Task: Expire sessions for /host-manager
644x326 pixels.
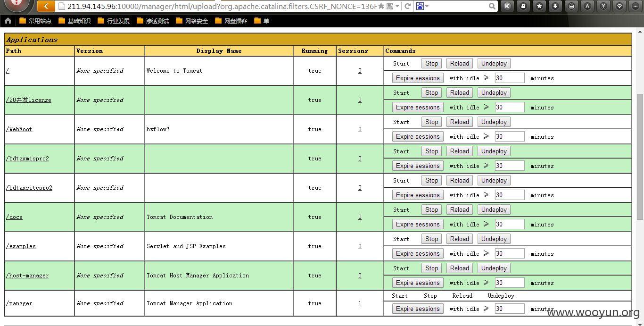Action: [418, 283]
